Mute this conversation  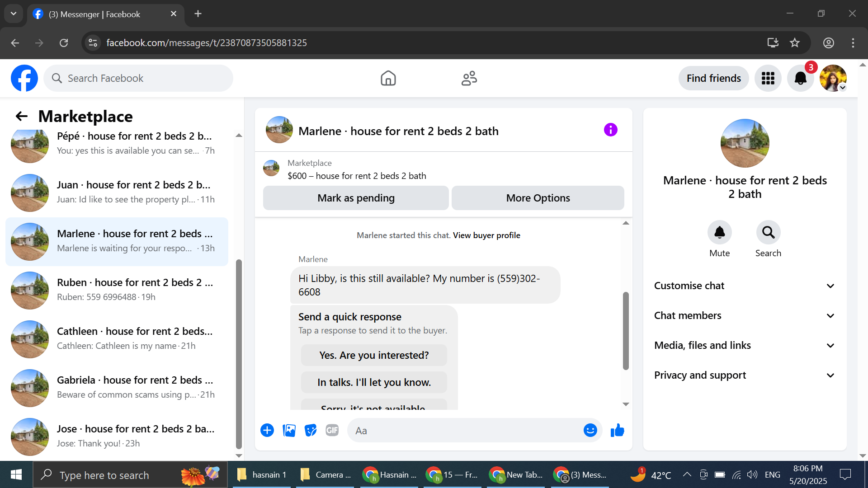point(719,233)
